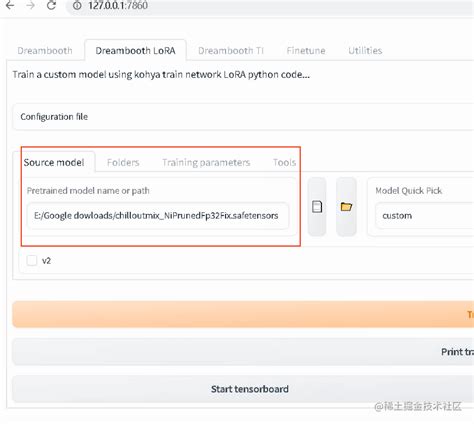Expand the Configuration file section
Viewport: 474px width, 424px height.
(243, 117)
